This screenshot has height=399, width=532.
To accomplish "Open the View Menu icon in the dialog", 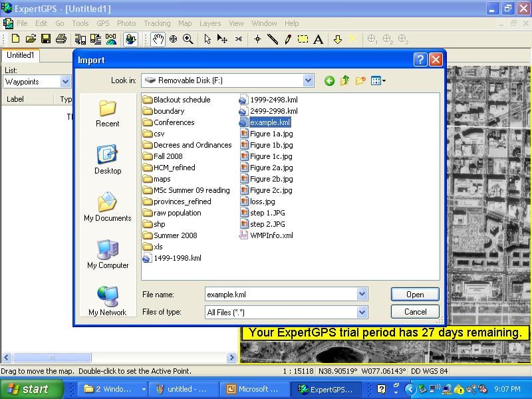I will point(378,80).
